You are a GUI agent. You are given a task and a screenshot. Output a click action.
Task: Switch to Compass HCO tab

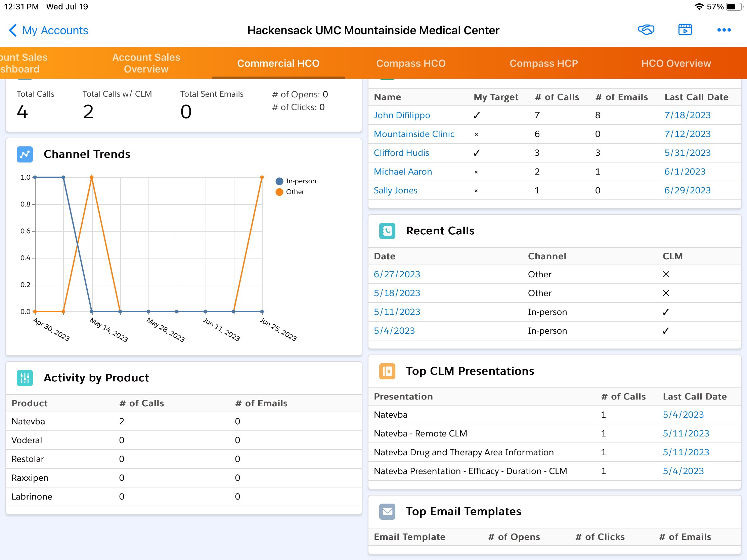(411, 63)
